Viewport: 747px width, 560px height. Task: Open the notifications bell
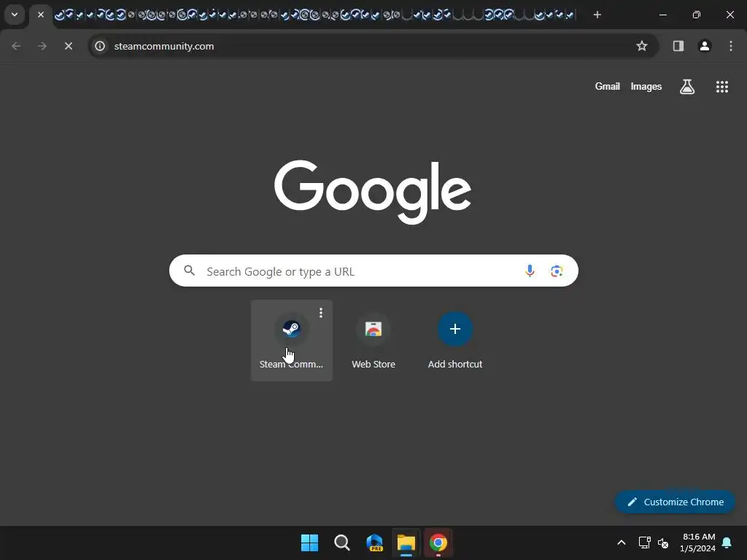727,542
